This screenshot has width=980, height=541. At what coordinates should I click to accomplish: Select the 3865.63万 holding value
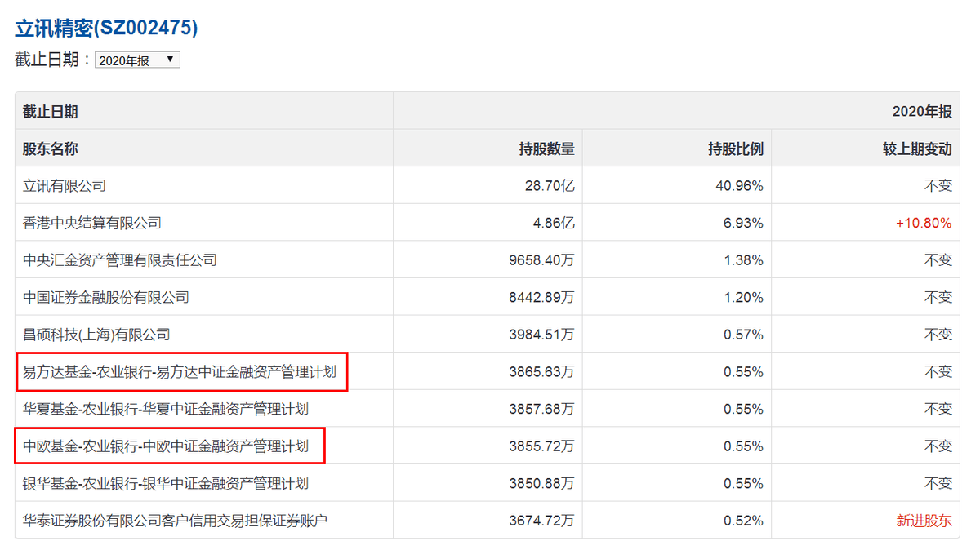(541, 372)
